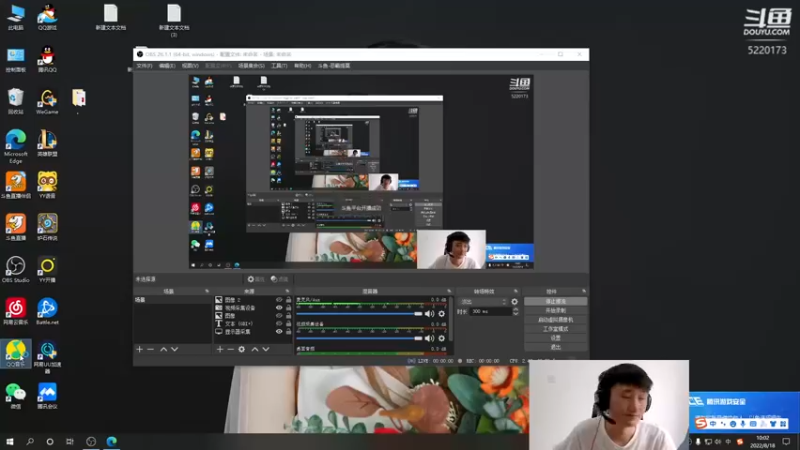Open the Recycle Bin icon
Image resolution: width=800 pixels, height=450 pixels.
coord(15,102)
